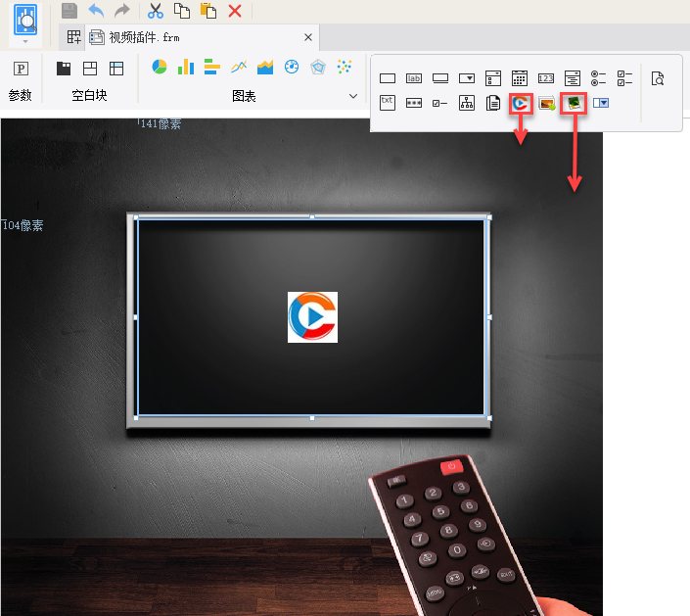Select the 'txt' text area widget
690x616 pixels.
(388, 103)
